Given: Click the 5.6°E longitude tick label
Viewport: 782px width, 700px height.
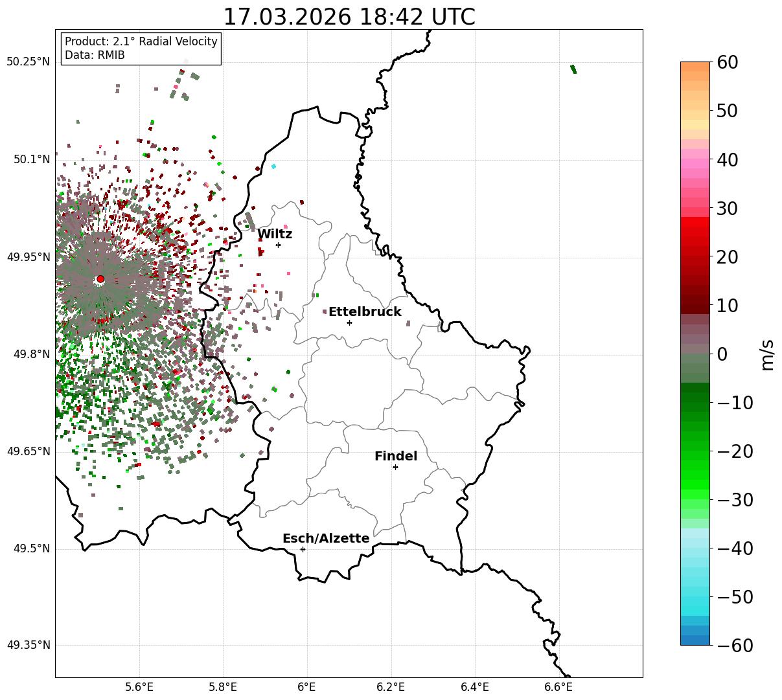Looking at the screenshot, I should point(139,687).
